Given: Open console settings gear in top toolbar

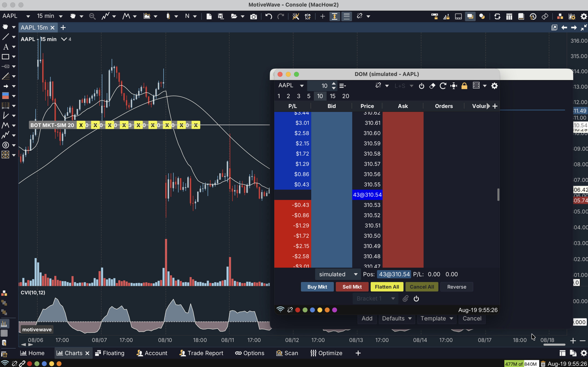Looking at the screenshot, I should 584,17.
